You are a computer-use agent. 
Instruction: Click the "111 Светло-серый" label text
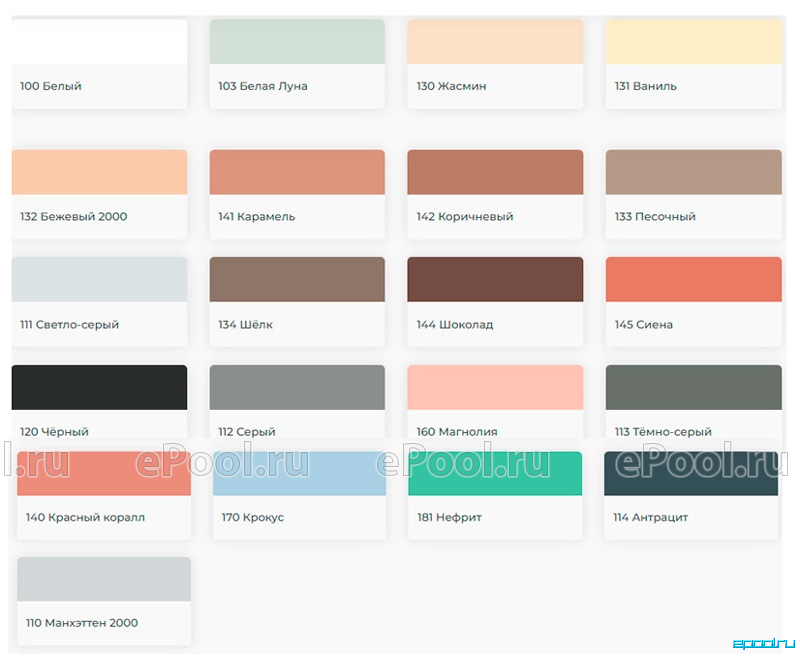click(x=69, y=325)
